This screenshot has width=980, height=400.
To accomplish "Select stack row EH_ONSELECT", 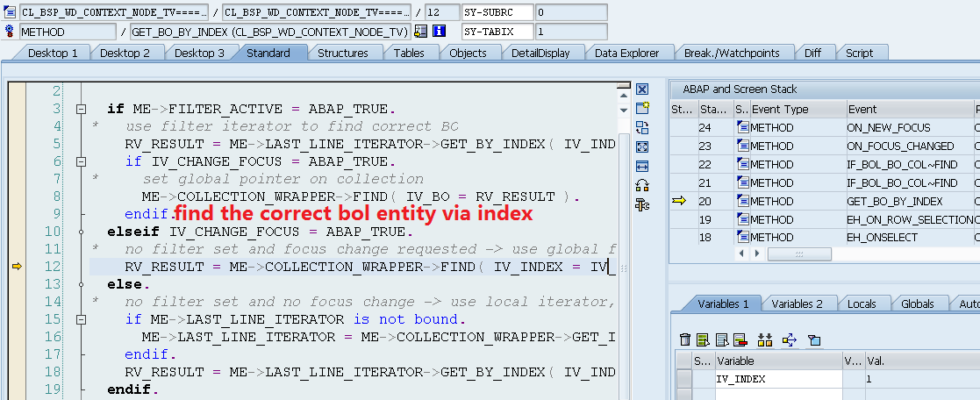I will pyautogui.click(x=825, y=238).
